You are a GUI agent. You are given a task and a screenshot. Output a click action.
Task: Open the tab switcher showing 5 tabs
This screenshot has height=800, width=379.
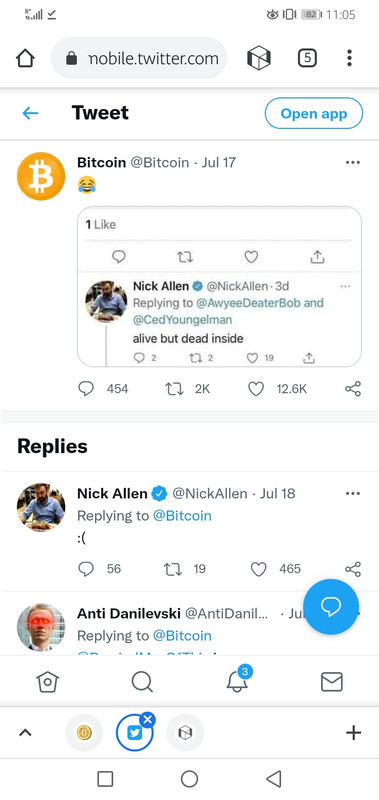coord(307,58)
